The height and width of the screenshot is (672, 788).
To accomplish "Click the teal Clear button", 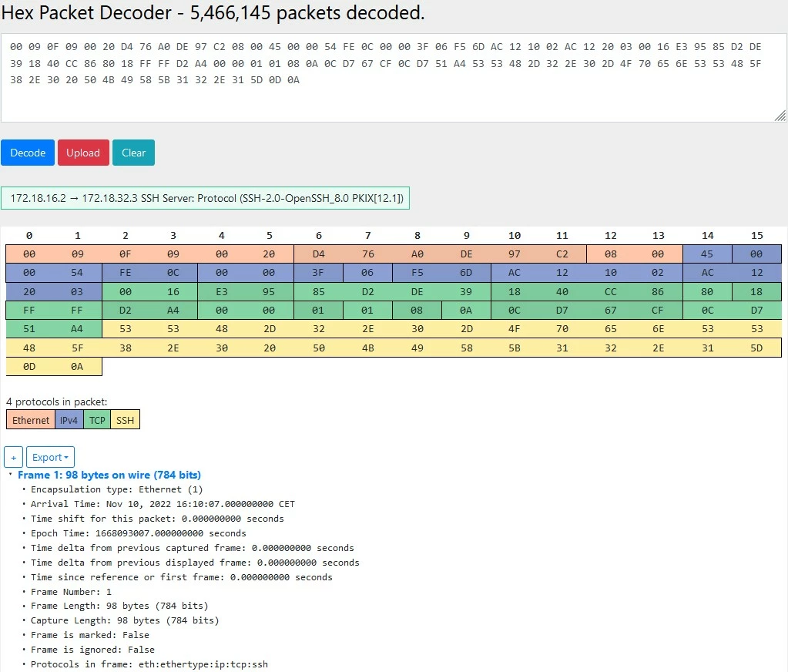I will coord(134,153).
